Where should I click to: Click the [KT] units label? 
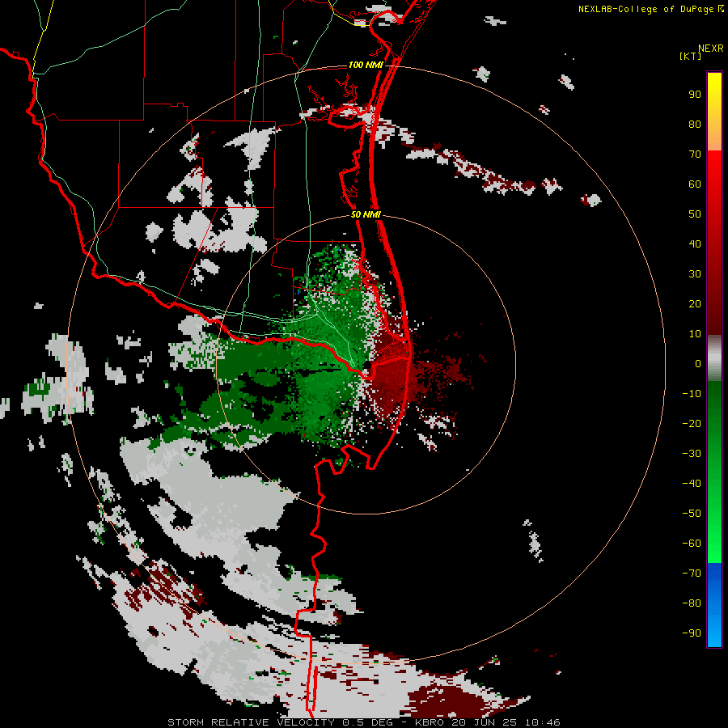[691, 56]
